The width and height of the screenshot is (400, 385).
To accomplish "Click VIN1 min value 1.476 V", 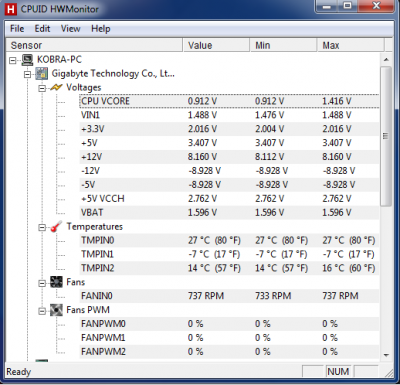I will pos(269,115).
